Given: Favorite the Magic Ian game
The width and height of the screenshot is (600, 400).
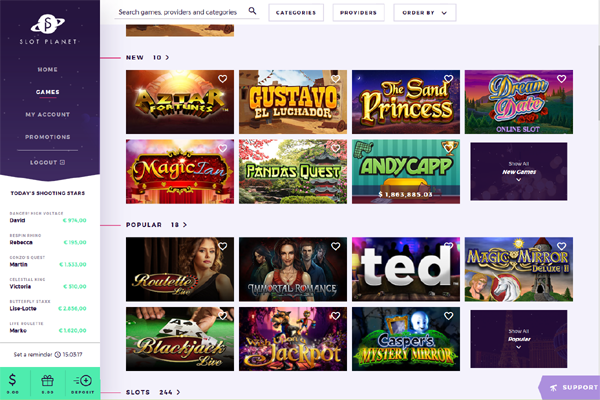Looking at the screenshot, I should pyautogui.click(x=222, y=148).
